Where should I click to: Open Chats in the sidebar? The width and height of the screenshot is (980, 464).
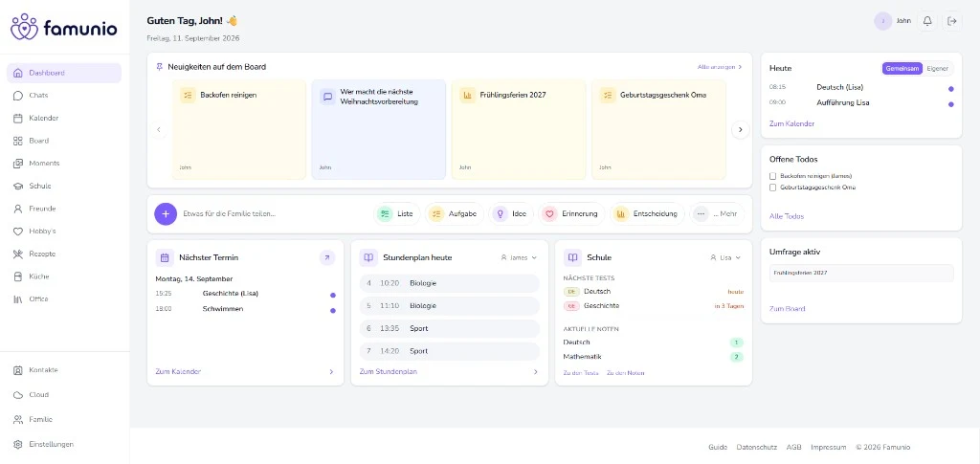[x=64, y=96]
